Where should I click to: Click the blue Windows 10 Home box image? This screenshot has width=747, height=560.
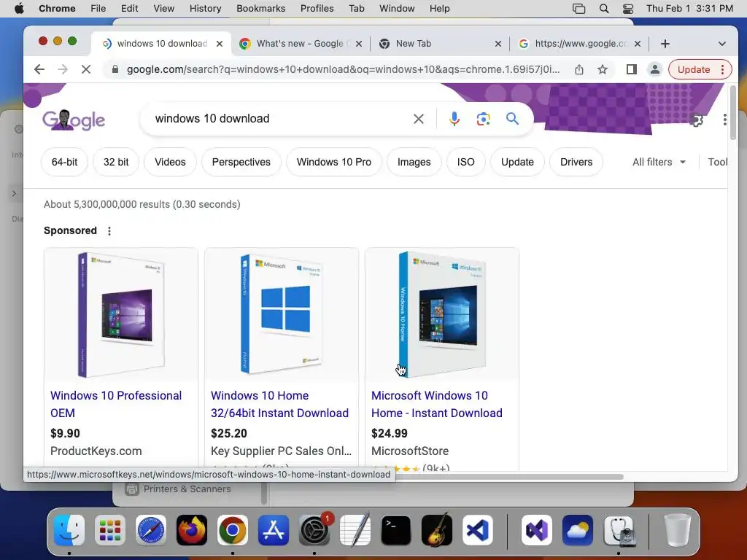(282, 314)
